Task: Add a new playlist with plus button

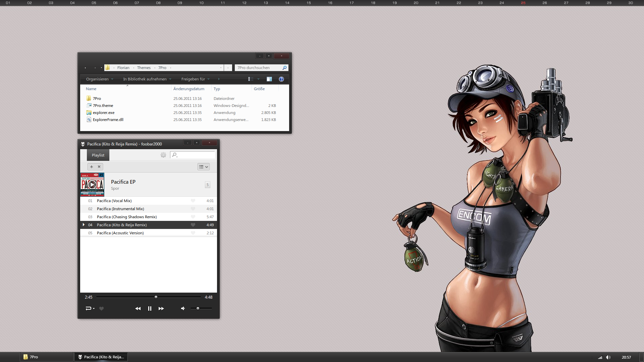Action: click(x=92, y=167)
